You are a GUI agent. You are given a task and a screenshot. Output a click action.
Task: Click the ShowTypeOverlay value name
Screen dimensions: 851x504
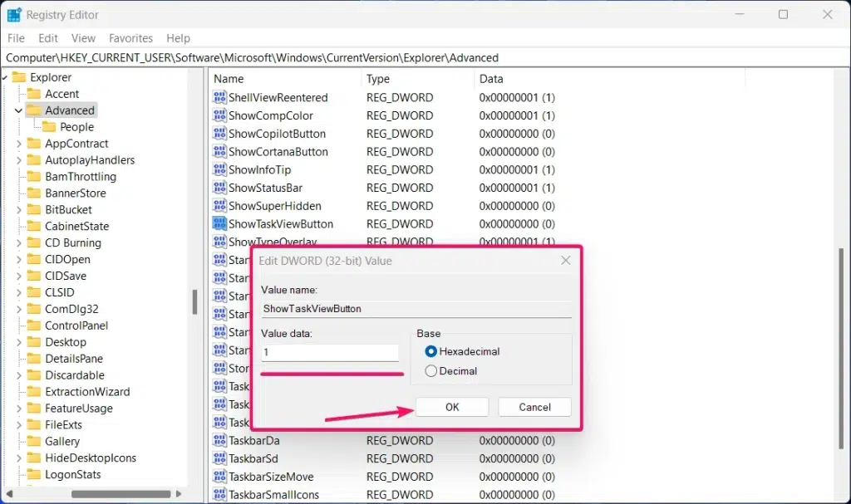(273, 242)
